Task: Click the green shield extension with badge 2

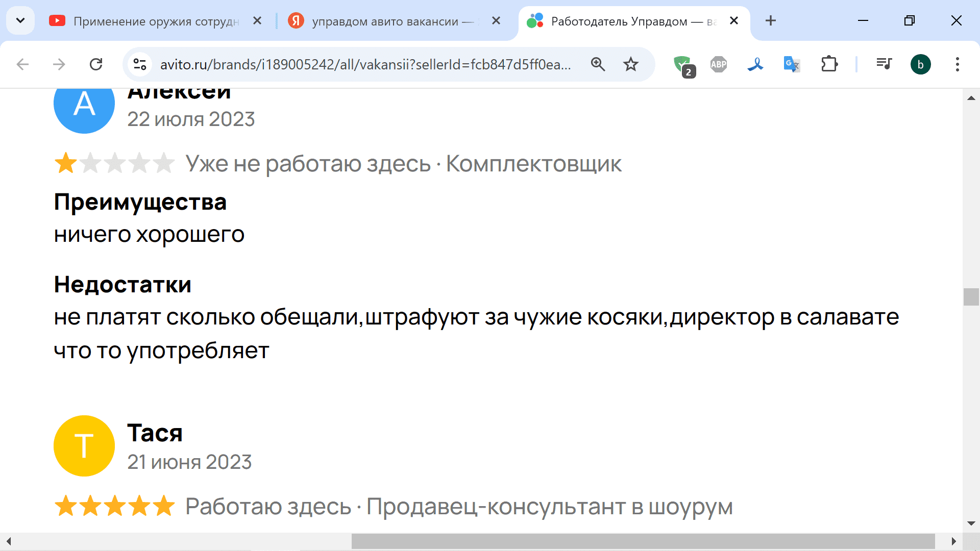Action: (682, 65)
